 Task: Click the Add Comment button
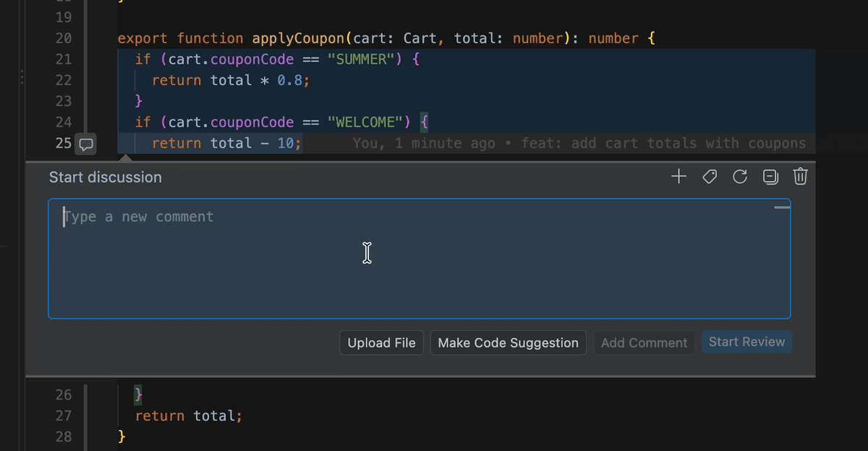644,343
